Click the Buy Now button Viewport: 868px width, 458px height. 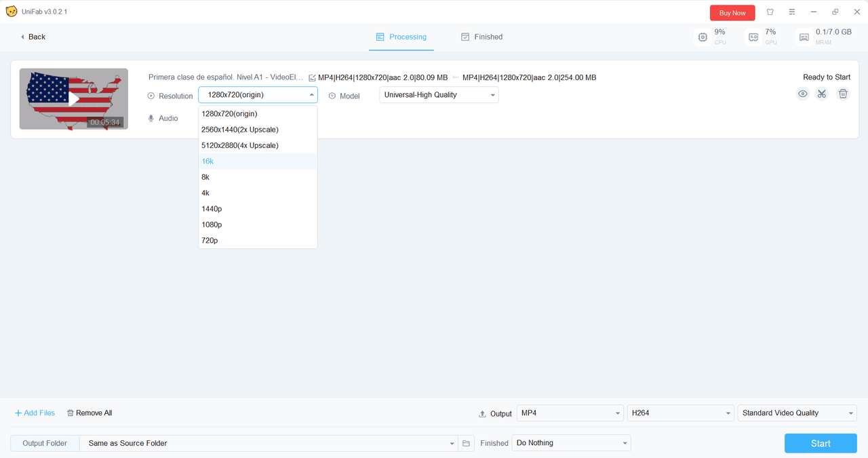[x=732, y=13]
